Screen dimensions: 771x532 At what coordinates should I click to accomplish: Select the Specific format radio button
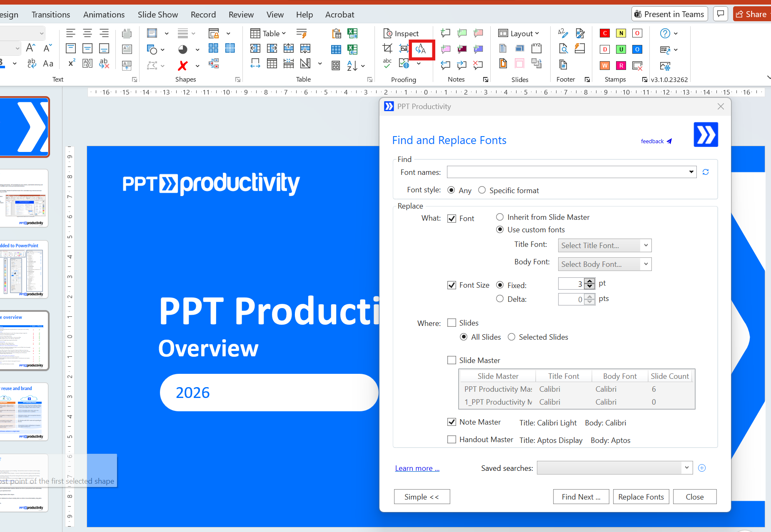pos(482,190)
